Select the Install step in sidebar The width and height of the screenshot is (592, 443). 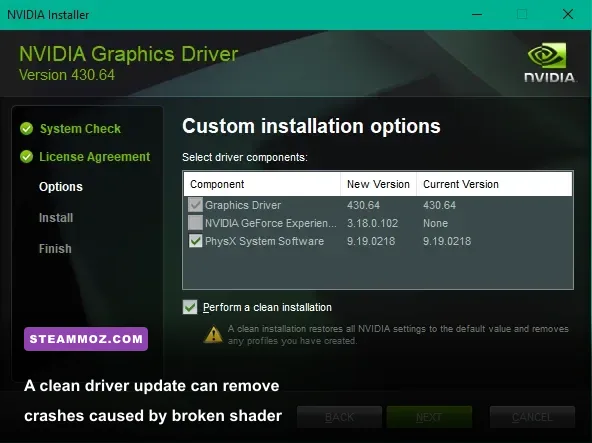pyautogui.click(x=56, y=218)
